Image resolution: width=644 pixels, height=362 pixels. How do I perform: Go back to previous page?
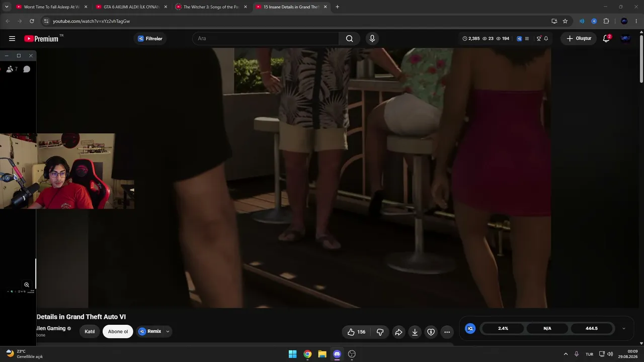point(8,21)
